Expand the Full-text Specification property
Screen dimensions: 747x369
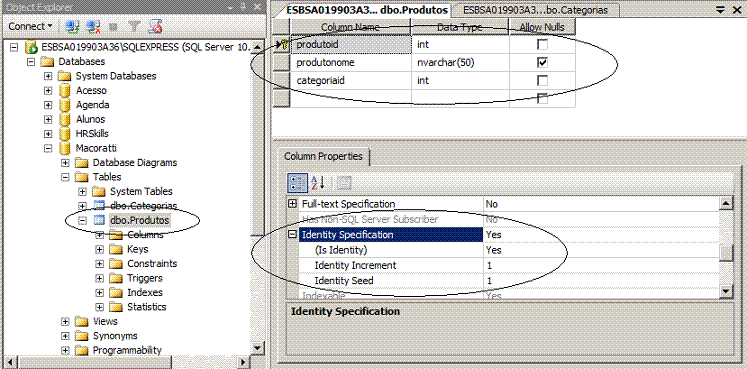293,204
